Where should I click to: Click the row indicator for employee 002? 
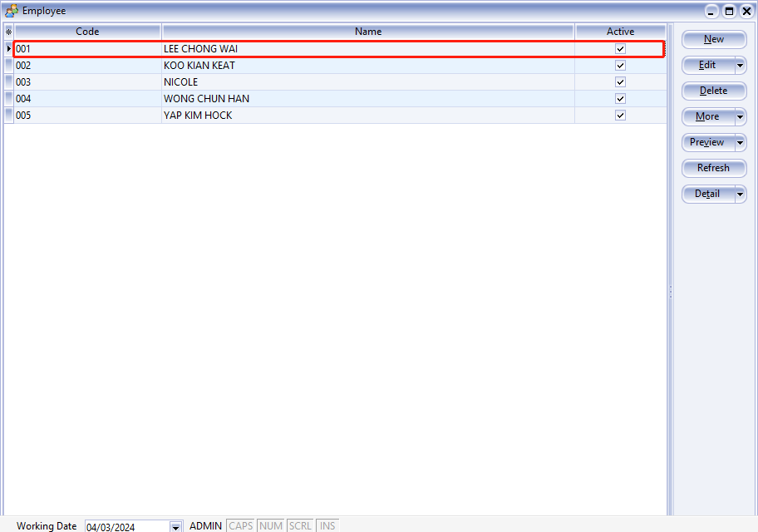pyautogui.click(x=8, y=66)
